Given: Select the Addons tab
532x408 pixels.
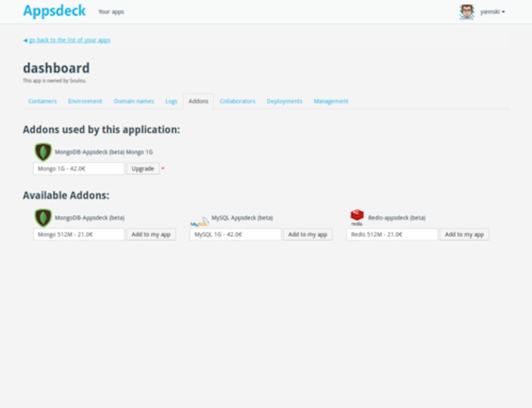Looking at the screenshot, I should (x=199, y=101).
